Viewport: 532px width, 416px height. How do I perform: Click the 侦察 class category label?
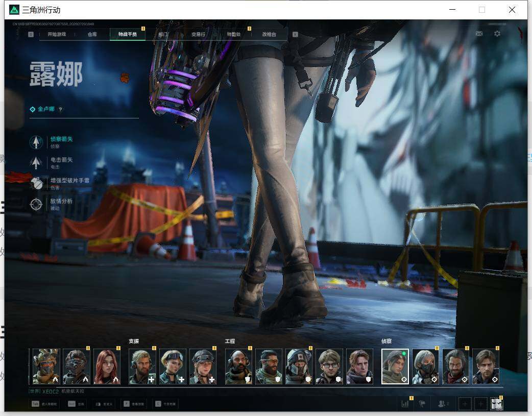(x=386, y=341)
